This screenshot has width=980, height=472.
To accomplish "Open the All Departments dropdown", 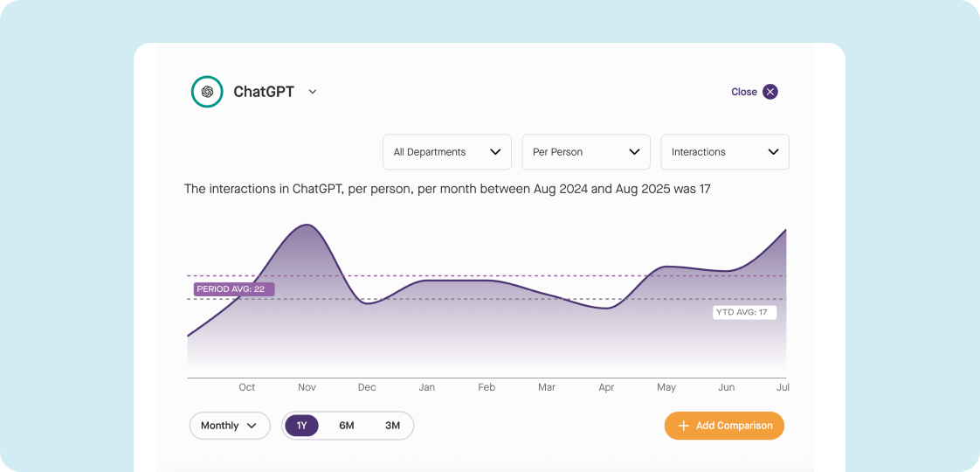I will (447, 152).
